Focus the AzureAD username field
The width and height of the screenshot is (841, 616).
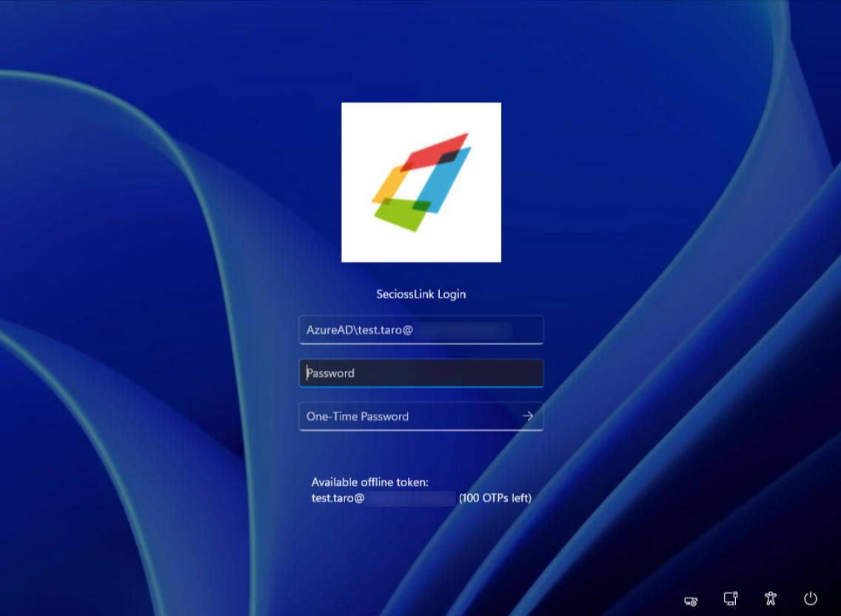click(421, 330)
